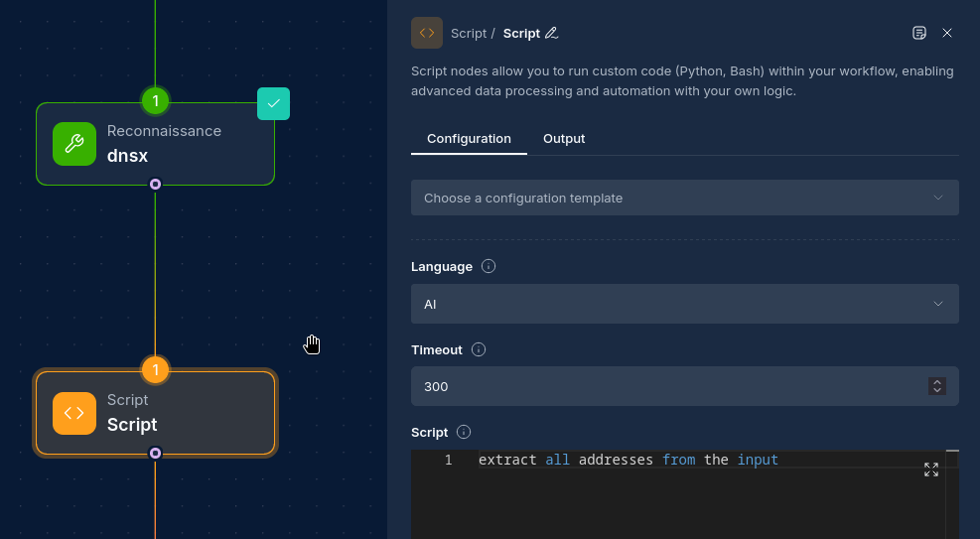
Task: Increase the Timeout value with up arrow
Action: pos(937,381)
